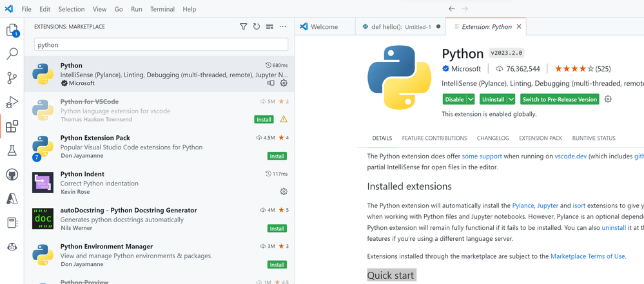
Task: Open Views and More Actions ellipsis
Action: (x=282, y=26)
